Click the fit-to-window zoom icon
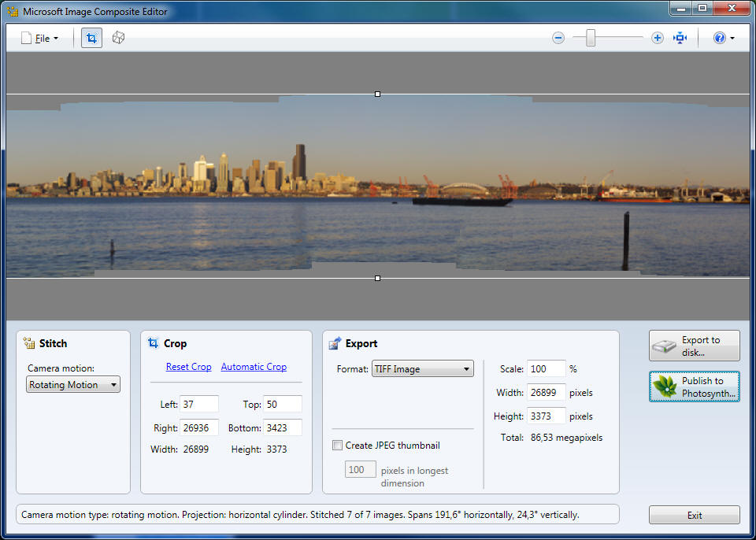Viewport: 756px width, 540px height. click(680, 38)
